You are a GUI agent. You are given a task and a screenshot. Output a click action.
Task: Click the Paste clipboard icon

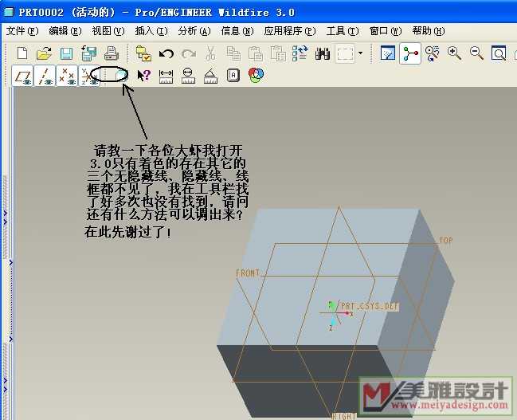(x=256, y=53)
